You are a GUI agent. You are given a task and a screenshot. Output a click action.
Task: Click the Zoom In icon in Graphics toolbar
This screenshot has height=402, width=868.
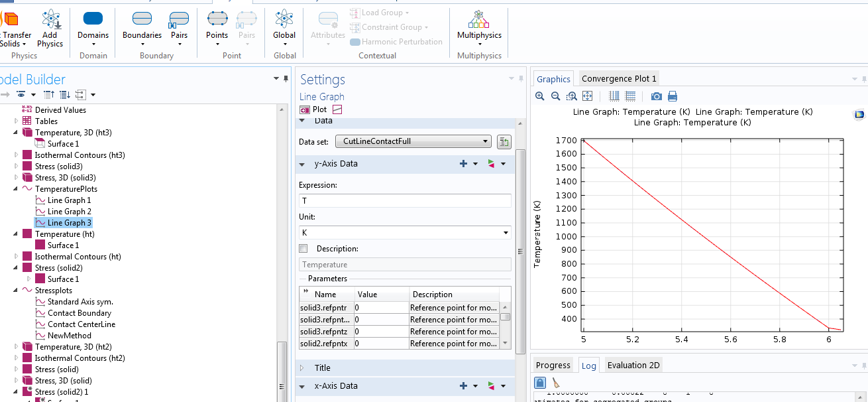(x=540, y=96)
